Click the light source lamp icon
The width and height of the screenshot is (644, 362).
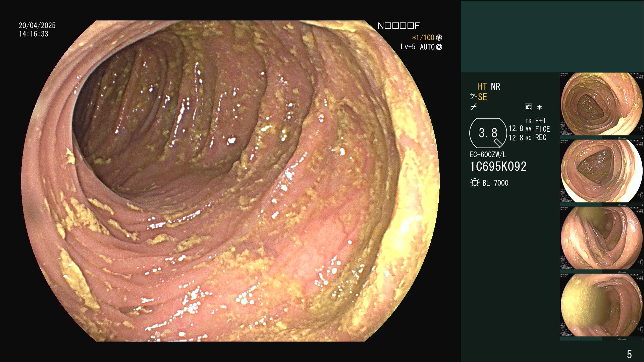(475, 183)
